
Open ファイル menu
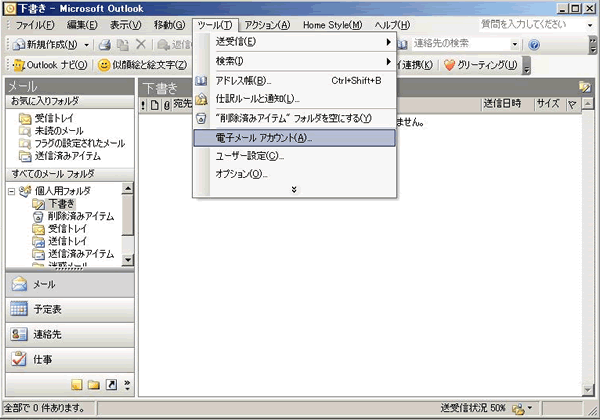coord(35,25)
